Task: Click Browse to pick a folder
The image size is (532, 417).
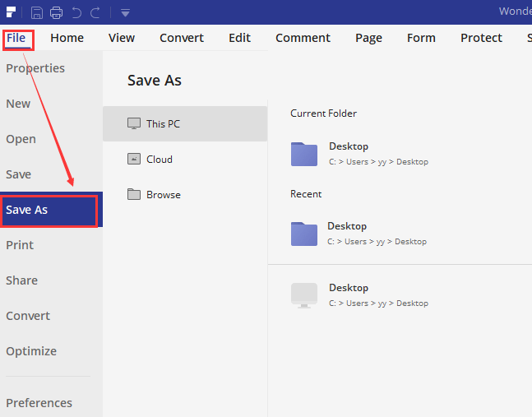Action: tap(163, 194)
